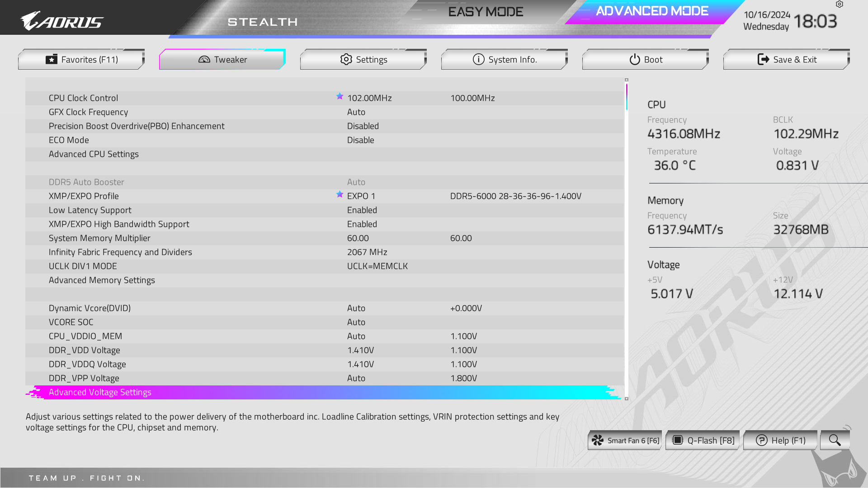Image resolution: width=868 pixels, height=488 pixels.
Task: Open the ECO Mode option dropdown
Action: coord(360,140)
